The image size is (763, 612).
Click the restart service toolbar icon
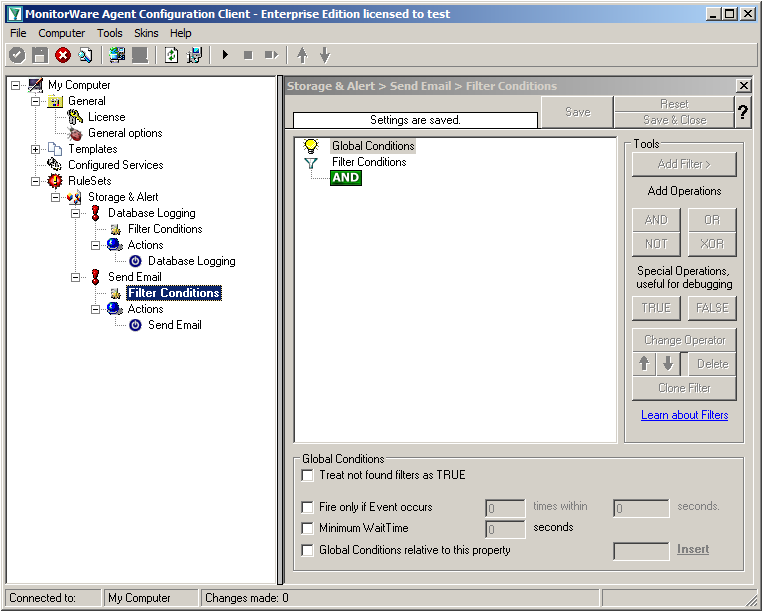tap(271, 55)
